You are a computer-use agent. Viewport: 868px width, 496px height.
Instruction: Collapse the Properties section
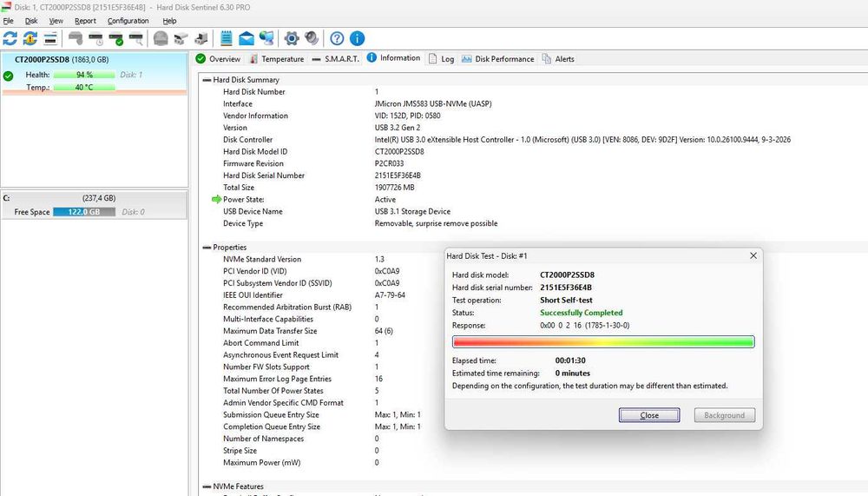click(207, 248)
